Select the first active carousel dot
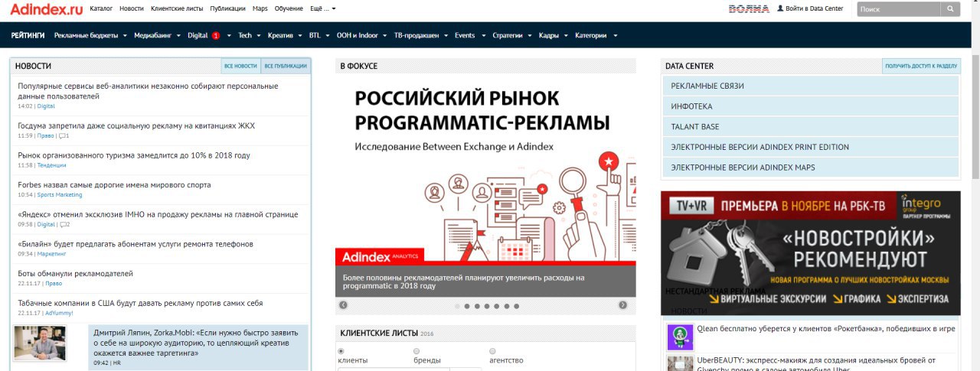The width and height of the screenshot is (980, 371). point(457,306)
